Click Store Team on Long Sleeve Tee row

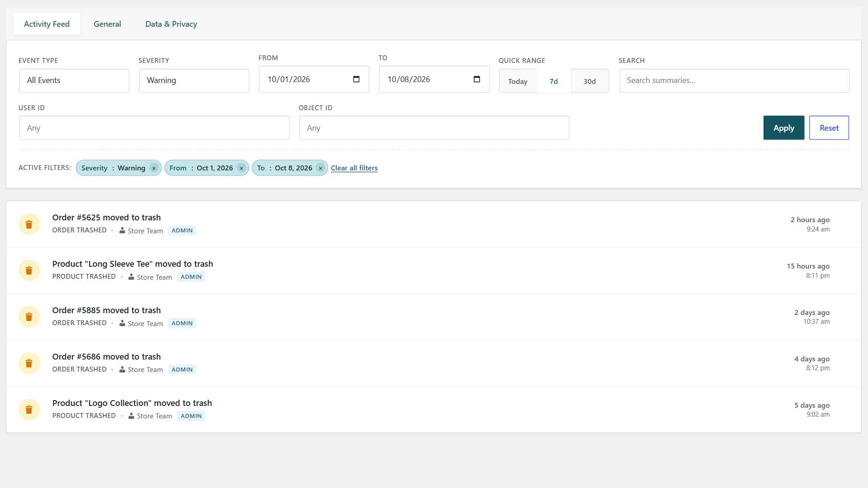pyautogui.click(x=154, y=277)
